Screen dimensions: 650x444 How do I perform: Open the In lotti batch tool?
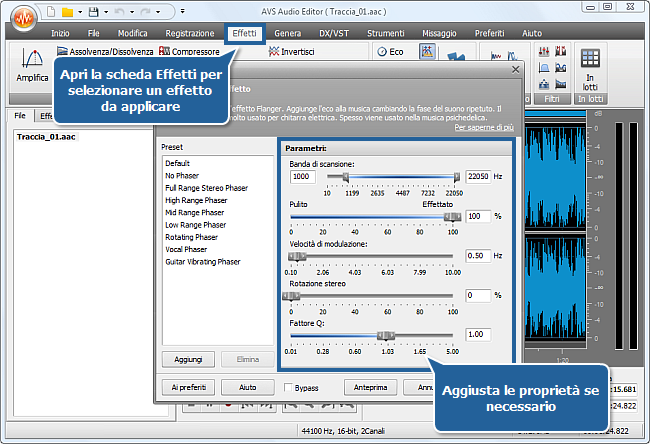point(591,70)
